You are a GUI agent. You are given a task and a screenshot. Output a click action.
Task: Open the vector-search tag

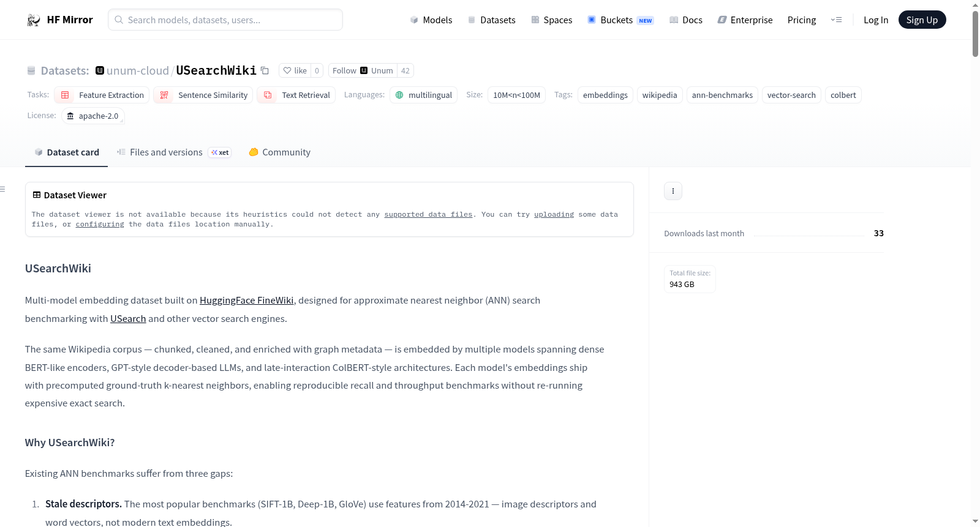(791, 95)
